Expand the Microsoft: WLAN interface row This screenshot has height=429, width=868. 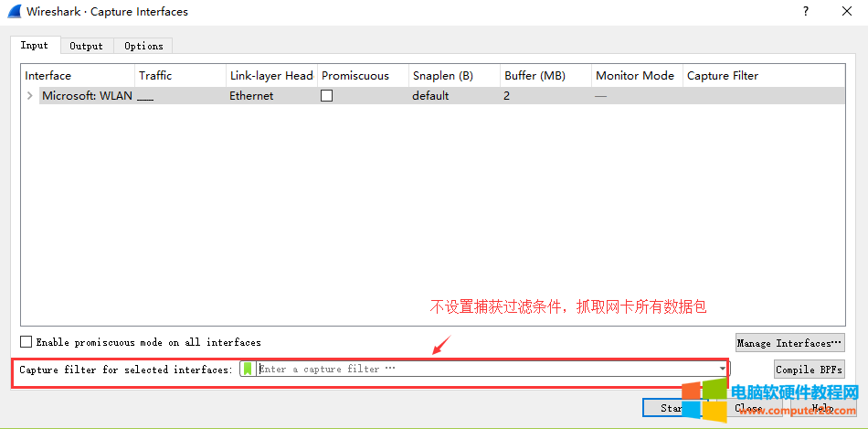click(30, 96)
